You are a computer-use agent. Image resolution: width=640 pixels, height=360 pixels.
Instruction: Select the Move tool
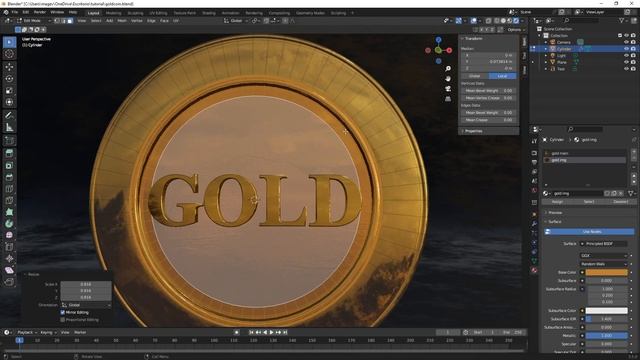tap(9, 67)
